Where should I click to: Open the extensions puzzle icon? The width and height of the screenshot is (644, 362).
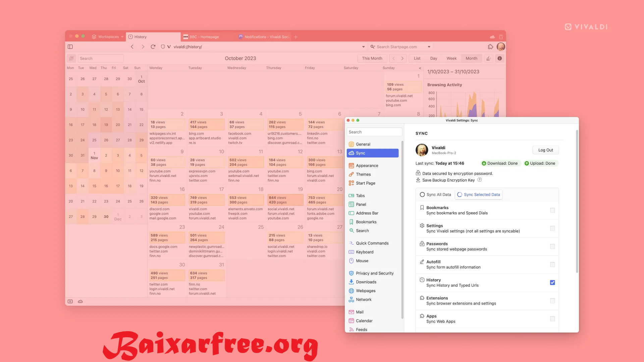(490, 47)
